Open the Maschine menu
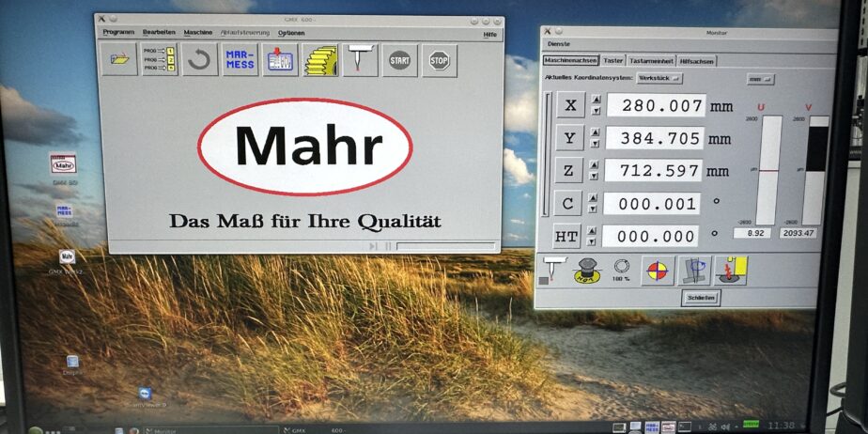This screenshot has height=434, width=868. point(197,33)
